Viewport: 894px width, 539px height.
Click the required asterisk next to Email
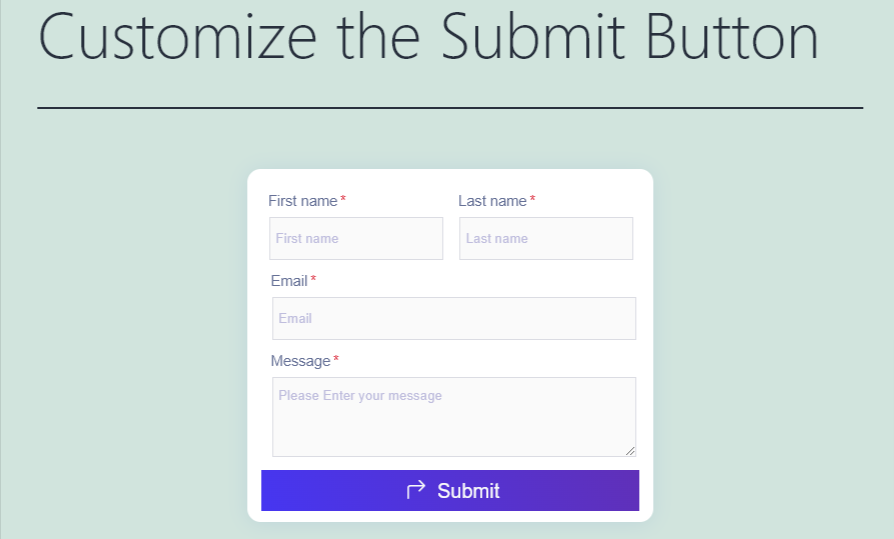pos(313,280)
